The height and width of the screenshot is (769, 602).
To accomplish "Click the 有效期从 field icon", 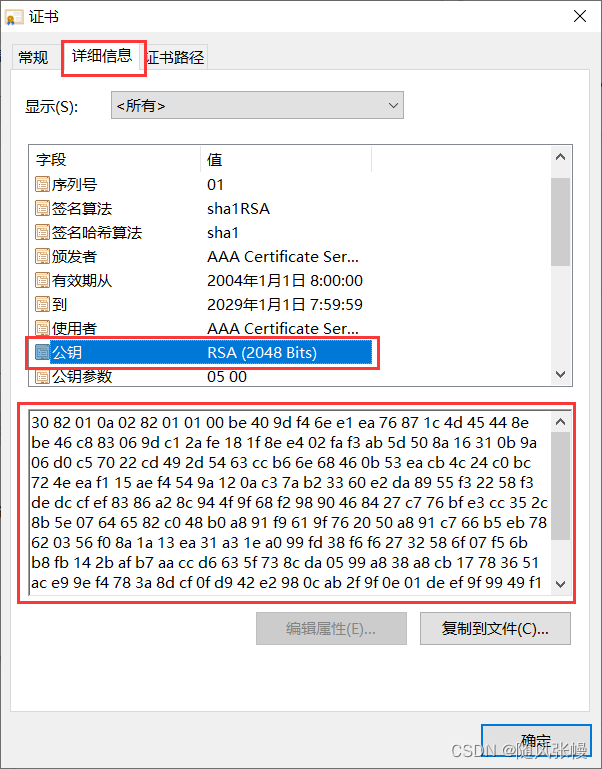I will point(43,281).
